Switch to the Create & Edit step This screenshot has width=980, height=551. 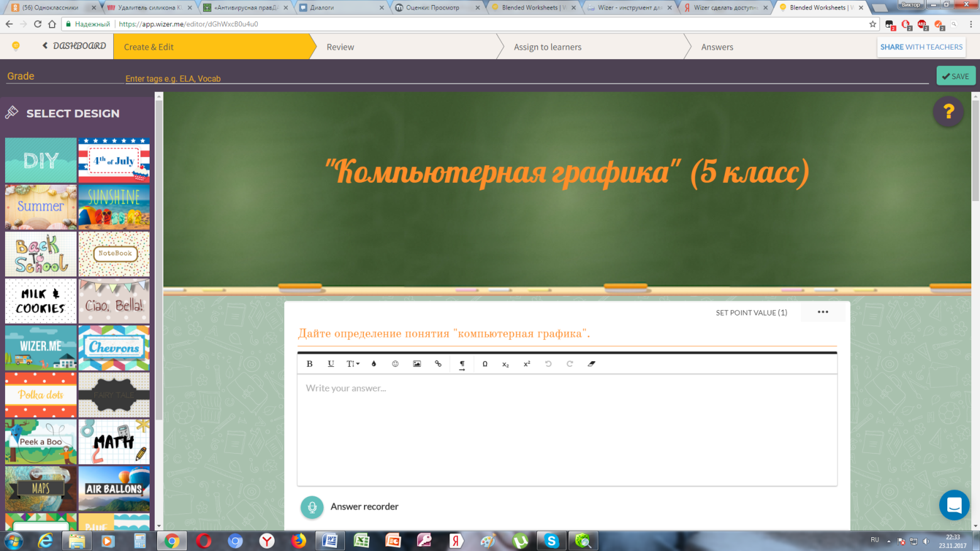coord(212,47)
